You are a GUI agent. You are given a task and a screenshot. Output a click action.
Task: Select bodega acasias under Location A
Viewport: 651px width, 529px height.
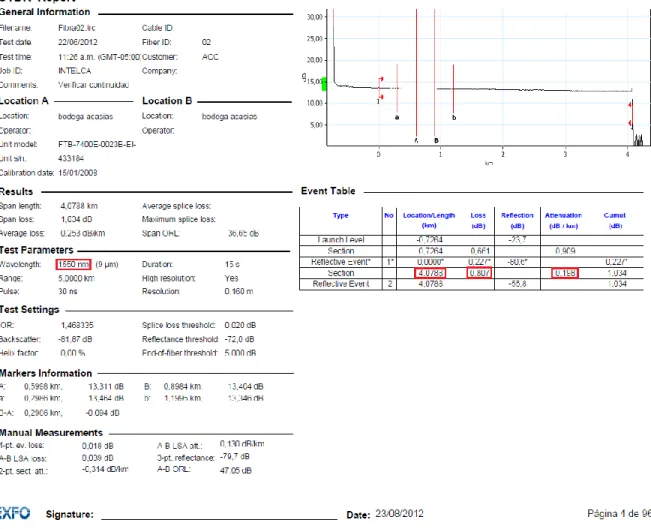[86, 116]
